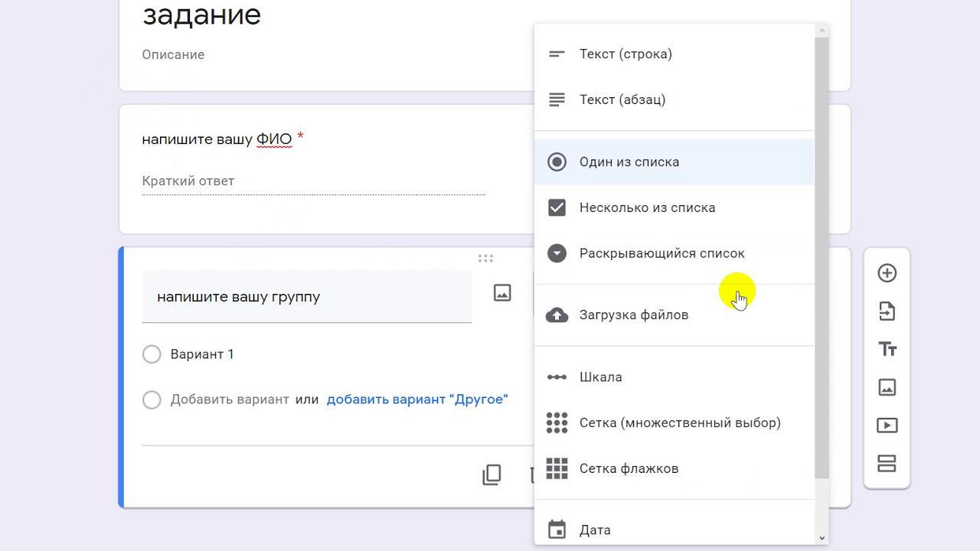Click the add section icon
The image size is (980, 551).
pyautogui.click(x=887, y=464)
